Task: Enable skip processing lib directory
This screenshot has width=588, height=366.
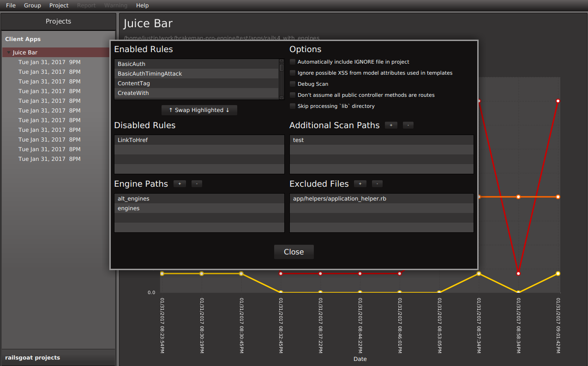Action: (293, 106)
